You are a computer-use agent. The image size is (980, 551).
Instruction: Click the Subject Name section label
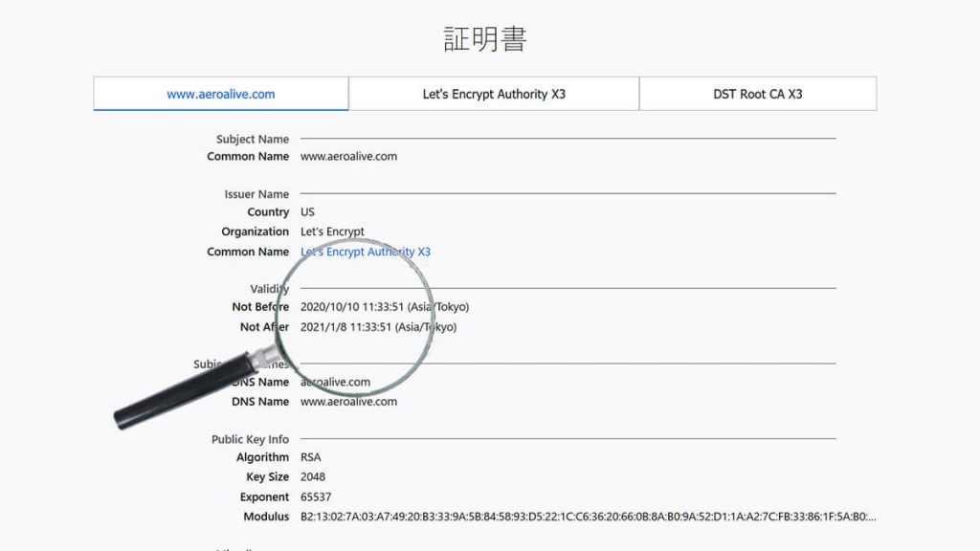(x=253, y=140)
